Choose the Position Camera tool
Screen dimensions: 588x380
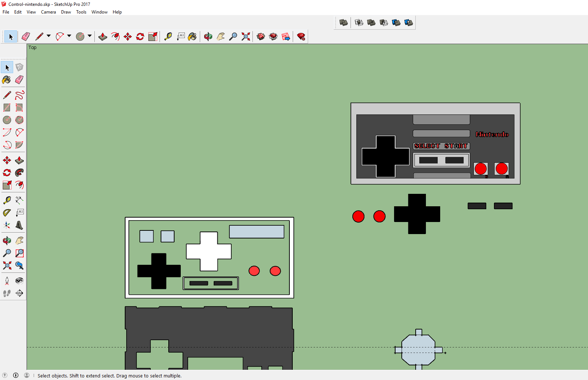tap(7, 281)
